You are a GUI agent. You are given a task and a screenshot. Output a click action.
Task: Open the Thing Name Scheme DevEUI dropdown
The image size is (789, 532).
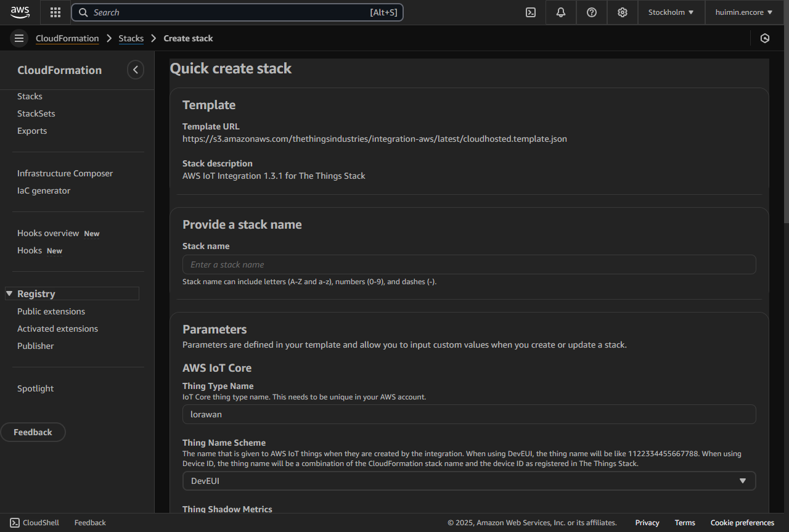click(469, 481)
